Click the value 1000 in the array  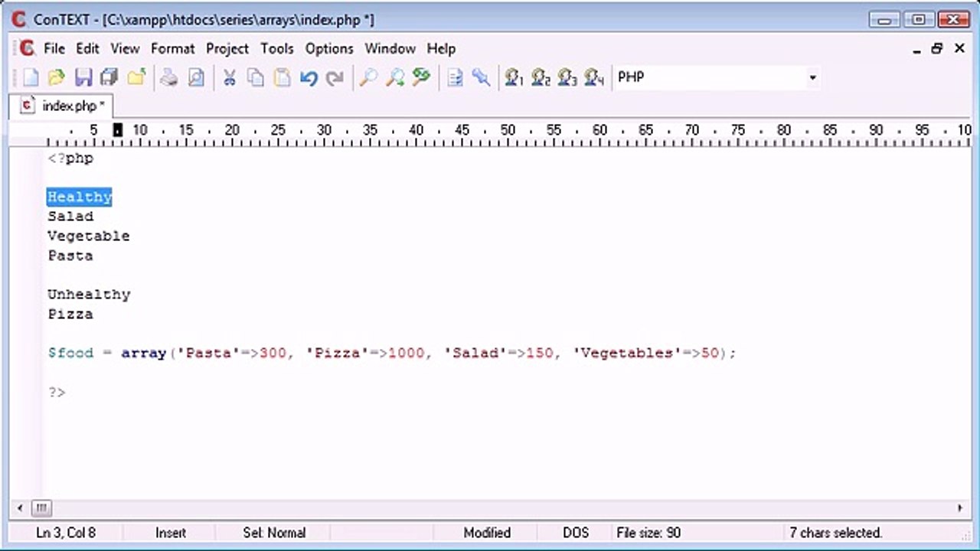(x=406, y=353)
